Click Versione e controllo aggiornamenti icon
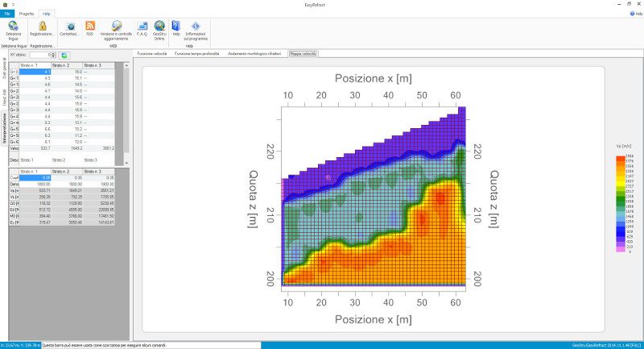644x349 pixels. 117,27
